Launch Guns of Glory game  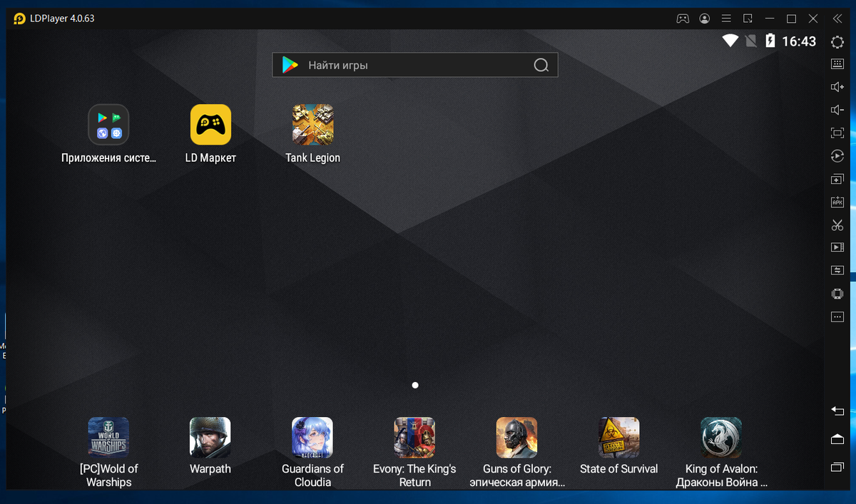(x=516, y=438)
